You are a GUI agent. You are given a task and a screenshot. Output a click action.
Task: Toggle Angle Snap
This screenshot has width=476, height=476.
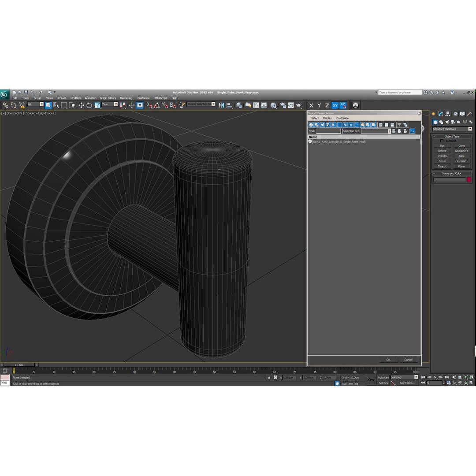coord(157,105)
